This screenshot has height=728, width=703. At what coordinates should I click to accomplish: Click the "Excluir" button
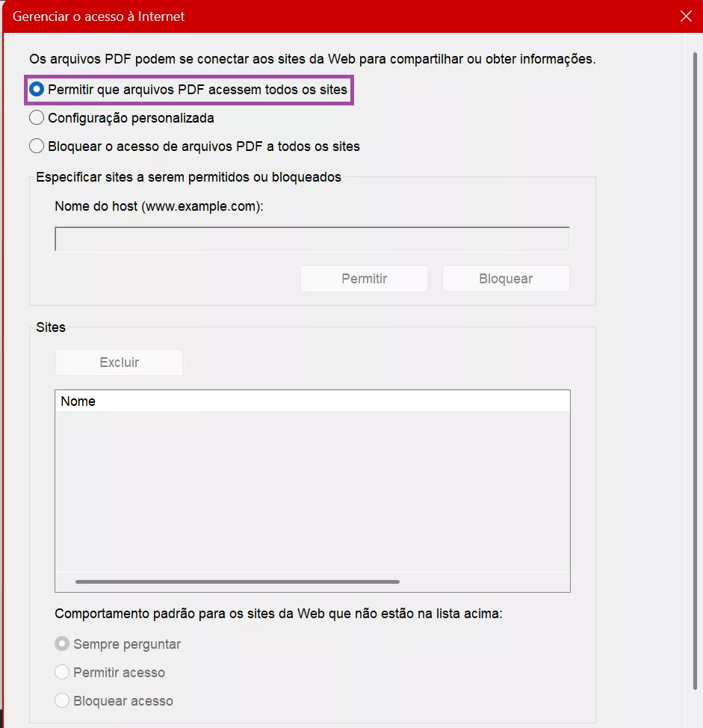point(119,362)
